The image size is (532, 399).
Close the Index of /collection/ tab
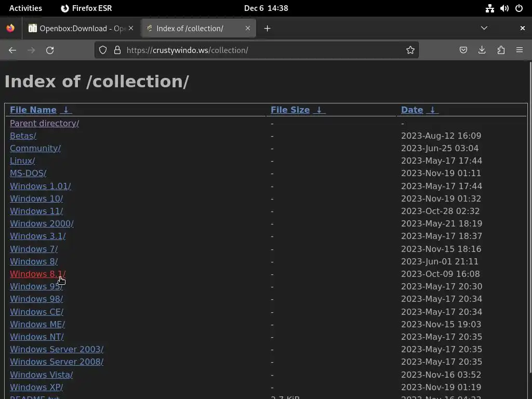point(248,28)
